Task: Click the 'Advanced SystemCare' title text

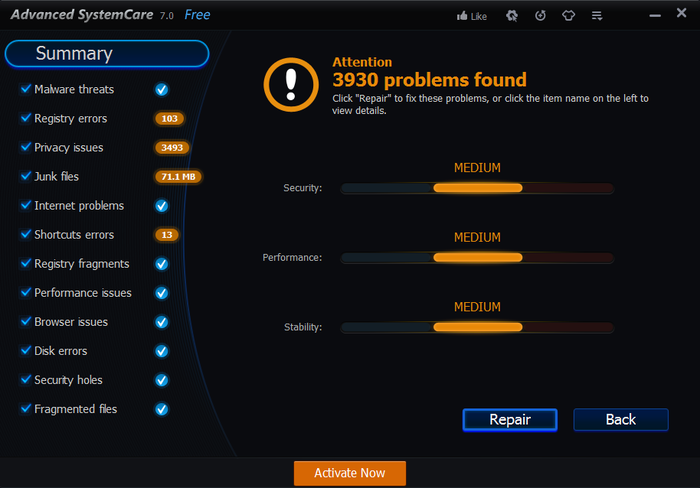Action: pyautogui.click(x=82, y=15)
